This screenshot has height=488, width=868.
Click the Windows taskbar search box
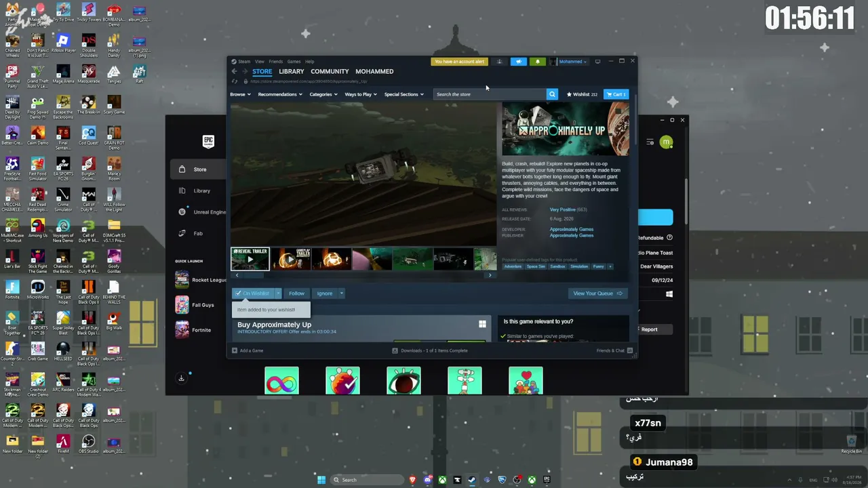tap(368, 480)
